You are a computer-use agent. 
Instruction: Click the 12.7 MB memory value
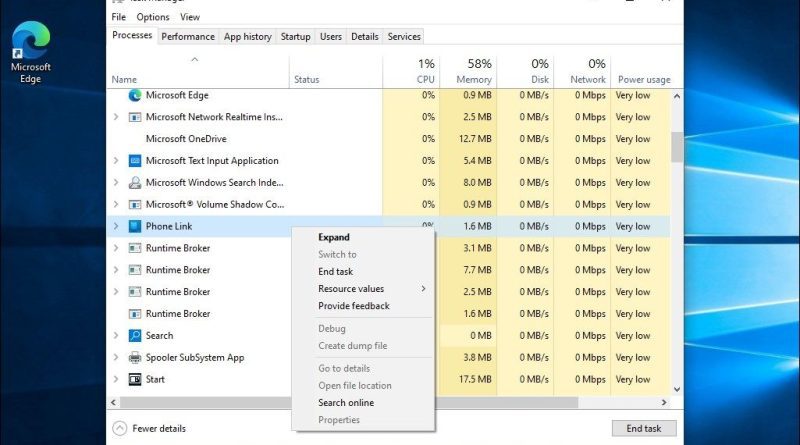click(475, 139)
